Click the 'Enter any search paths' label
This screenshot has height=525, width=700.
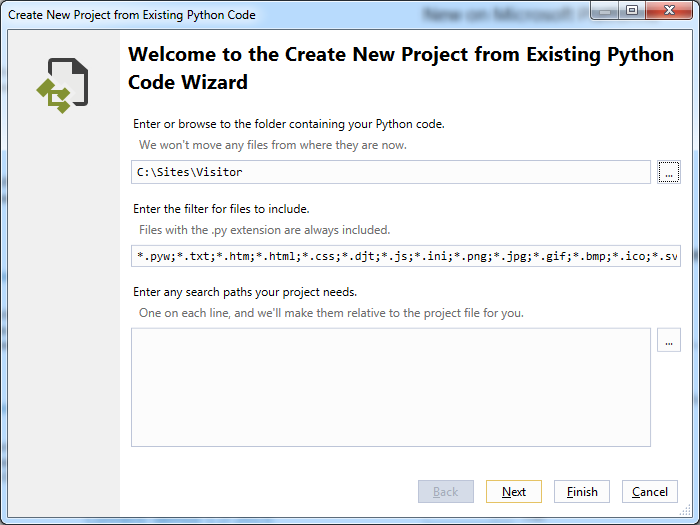(245, 292)
